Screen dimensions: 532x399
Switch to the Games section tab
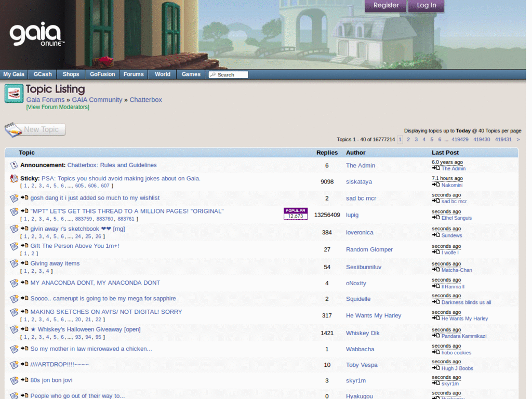[191, 74]
